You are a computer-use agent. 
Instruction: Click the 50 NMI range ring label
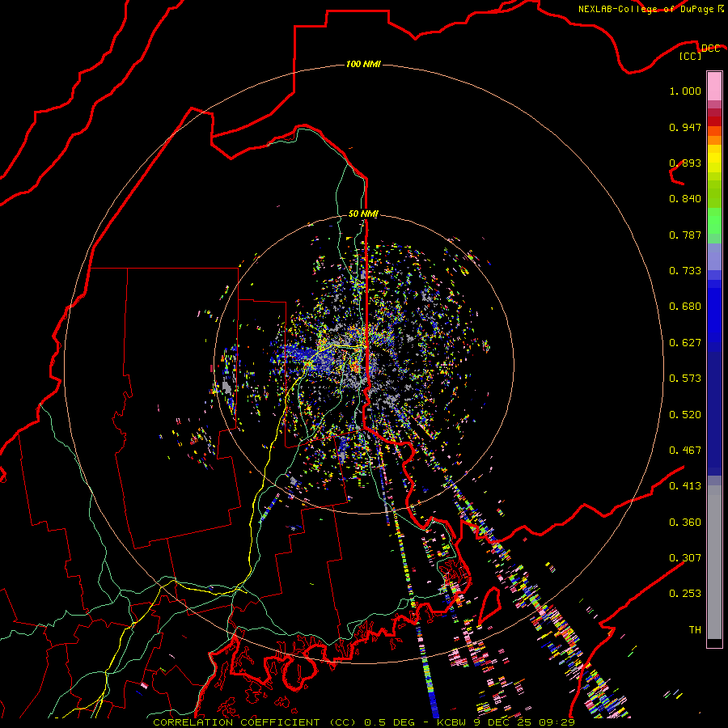363,214
